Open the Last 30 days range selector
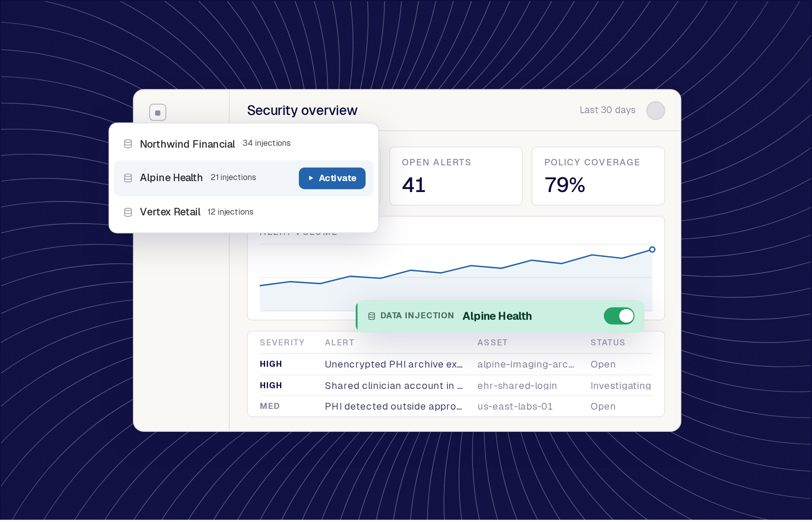Viewport: 812px width, 522px height. 607,110
